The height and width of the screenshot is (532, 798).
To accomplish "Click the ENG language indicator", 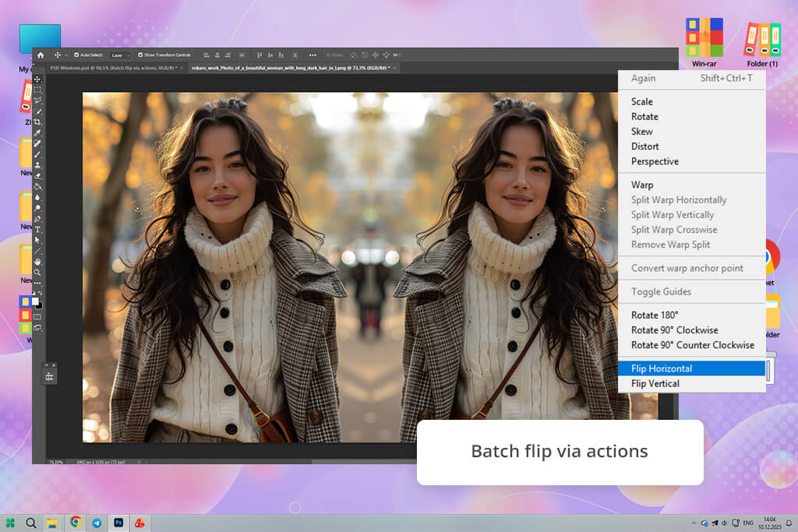I will (x=748, y=523).
